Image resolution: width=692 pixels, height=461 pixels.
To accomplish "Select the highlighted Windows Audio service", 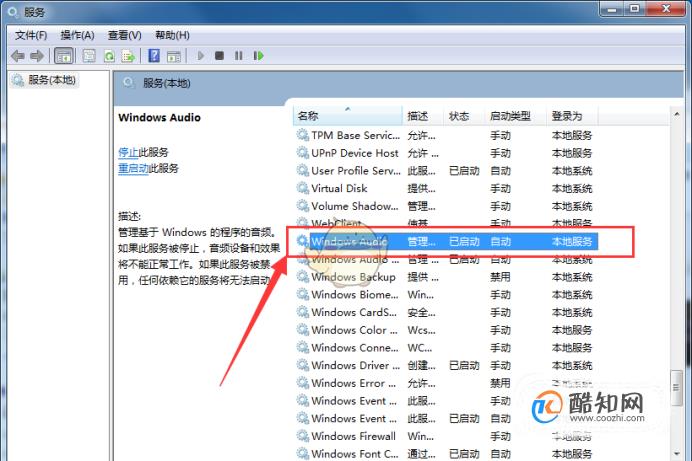I will pyautogui.click(x=446, y=241).
